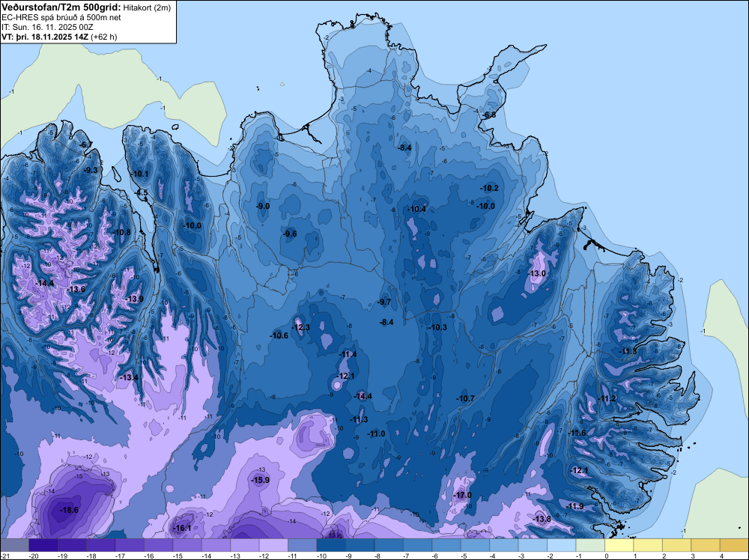Image resolution: width=749 pixels, height=560 pixels.
Task: Click the -9.6 temperature label
Action: [290, 234]
